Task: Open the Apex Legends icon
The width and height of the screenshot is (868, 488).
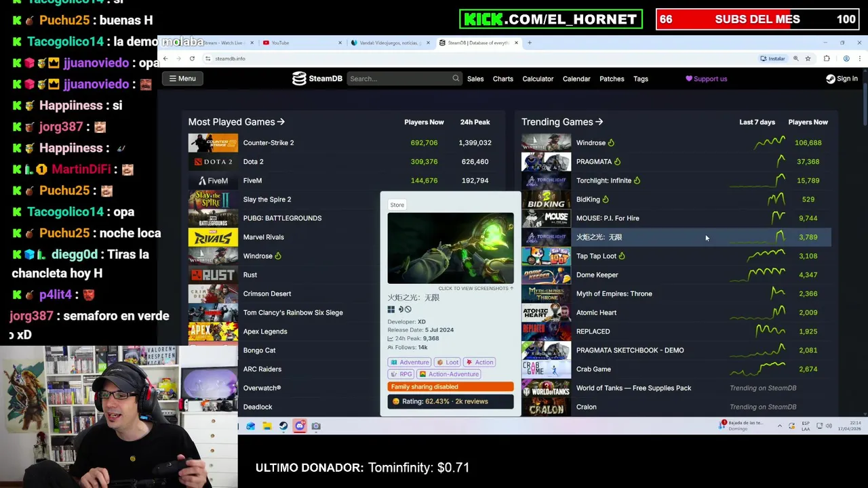Action: [213, 331]
